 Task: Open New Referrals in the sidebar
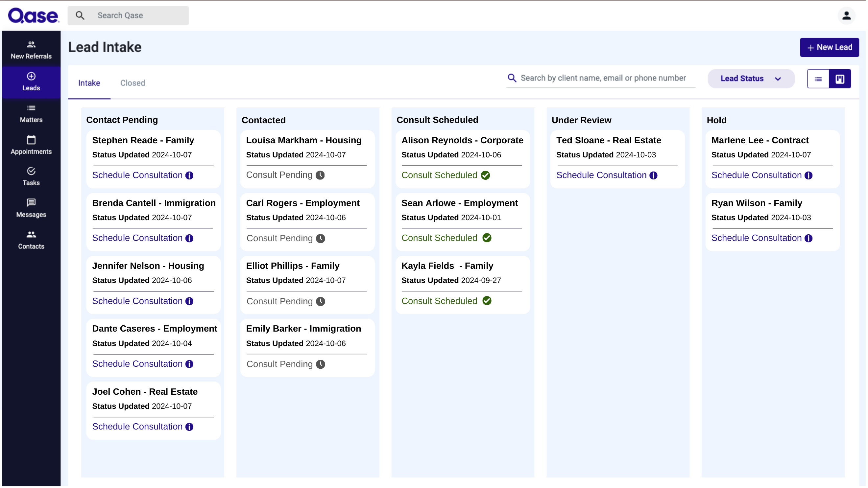31,50
